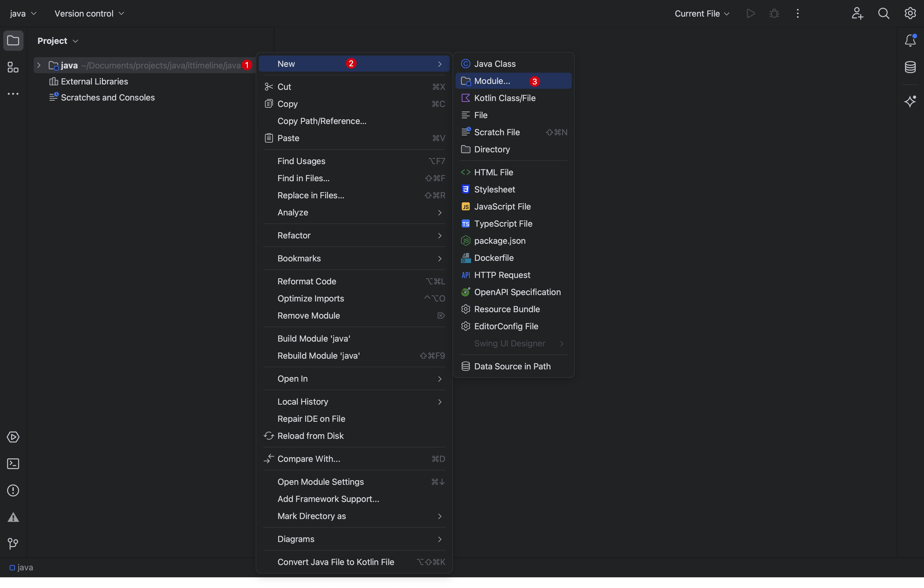Screen dimensions: 924x588
Task: Click the Run play button
Action: tap(750, 13)
